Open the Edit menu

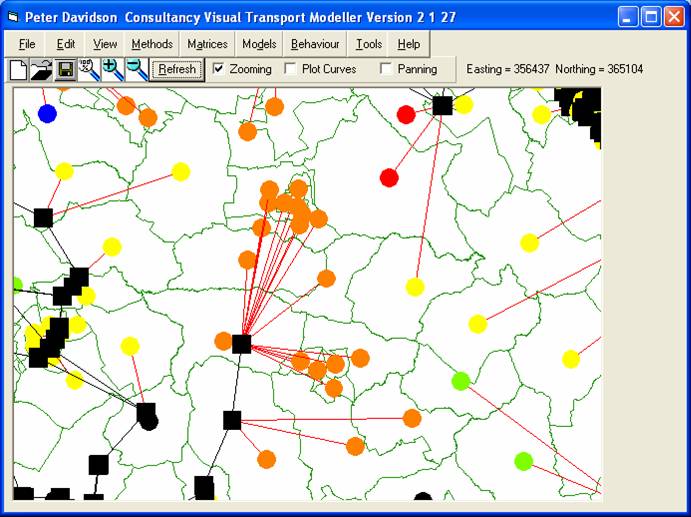click(x=66, y=44)
